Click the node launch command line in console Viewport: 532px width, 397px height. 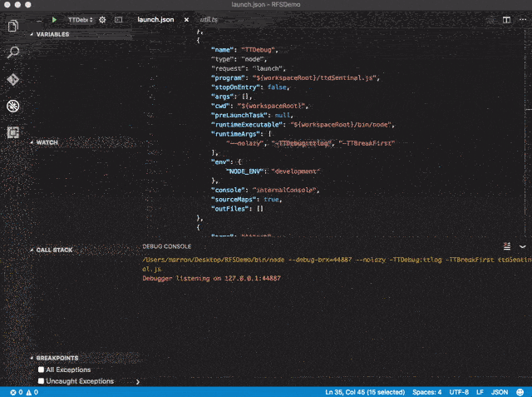click(x=337, y=264)
